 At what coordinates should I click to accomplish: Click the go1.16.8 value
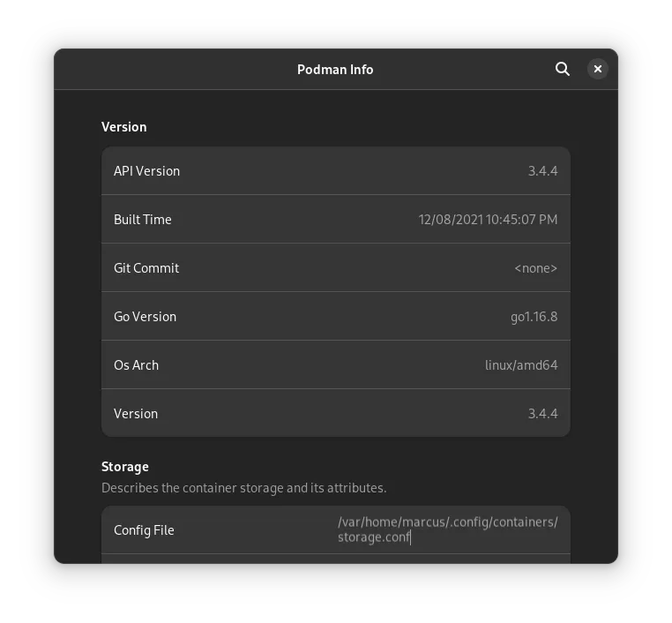534,317
